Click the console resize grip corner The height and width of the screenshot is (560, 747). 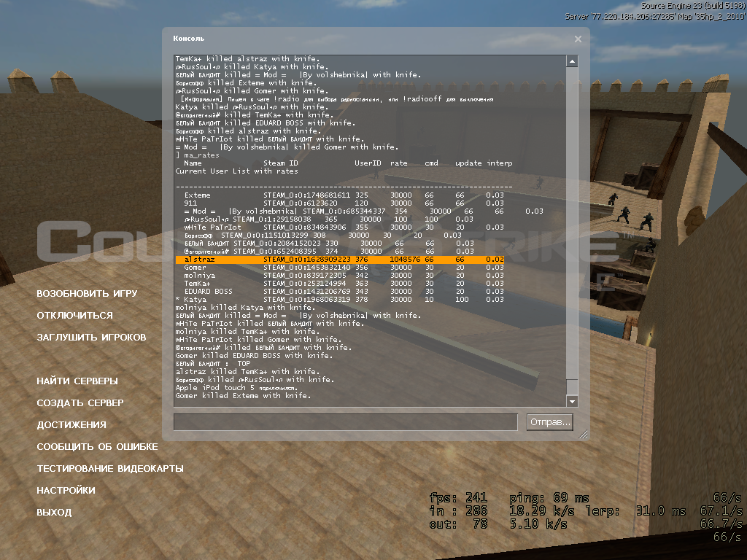tap(583, 433)
